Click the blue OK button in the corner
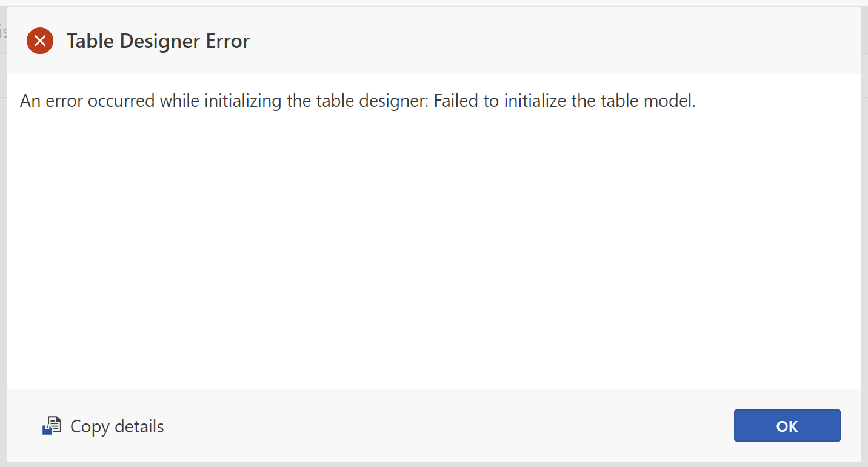The height and width of the screenshot is (467, 868). [x=787, y=425]
